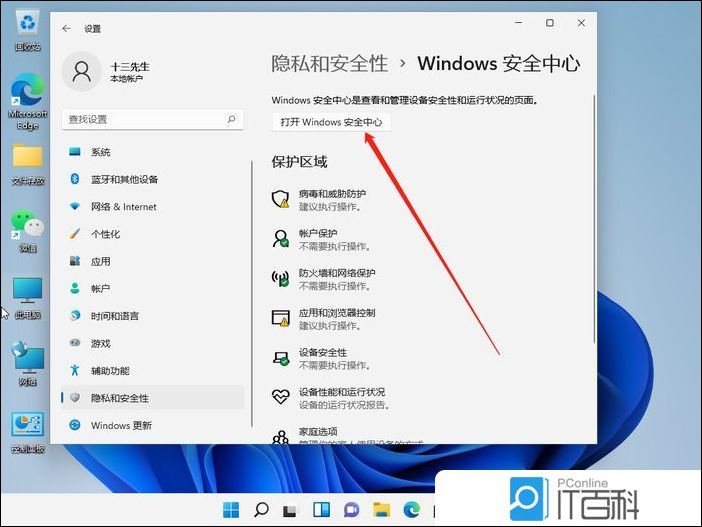This screenshot has height=527, width=702.
Task: Open 辅助功能 settings category
Action: click(x=153, y=370)
